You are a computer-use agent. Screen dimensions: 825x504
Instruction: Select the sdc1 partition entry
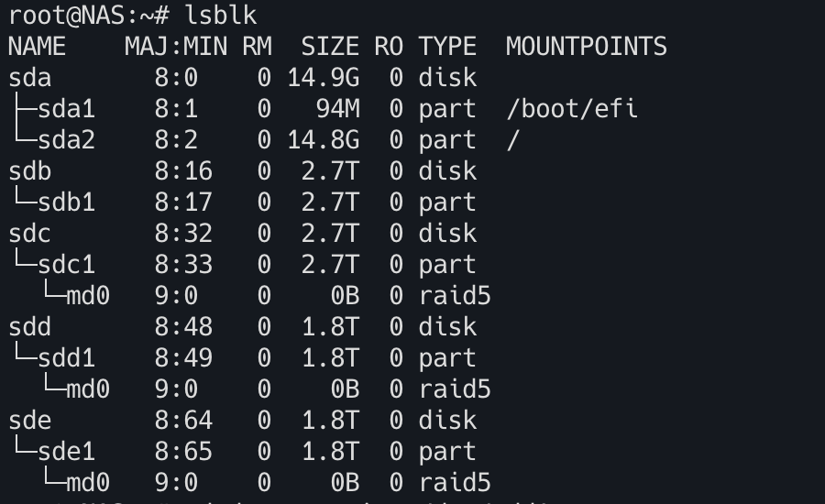pyautogui.click(x=66, y=265)
